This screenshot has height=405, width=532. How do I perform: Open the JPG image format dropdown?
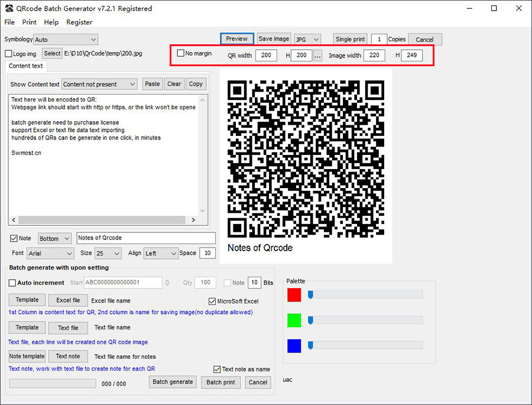(307, 40)
